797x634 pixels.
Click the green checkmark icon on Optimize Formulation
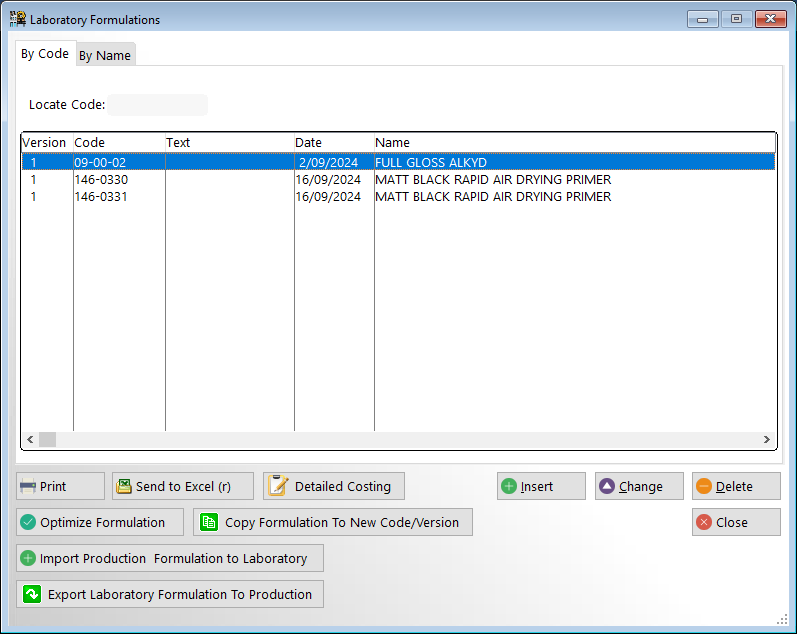coord(28,522)
